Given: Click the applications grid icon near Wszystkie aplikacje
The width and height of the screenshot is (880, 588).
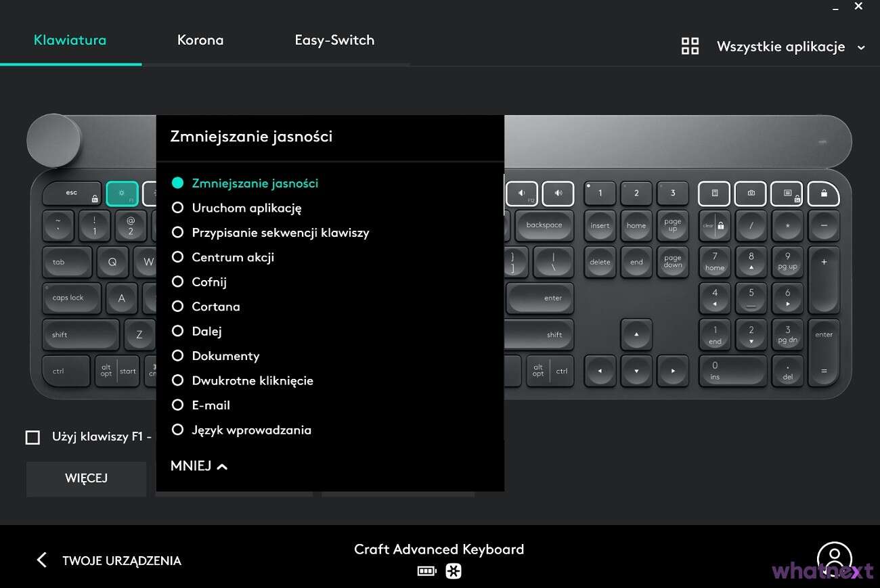Looking at the screenshot, I should (690, 45).
